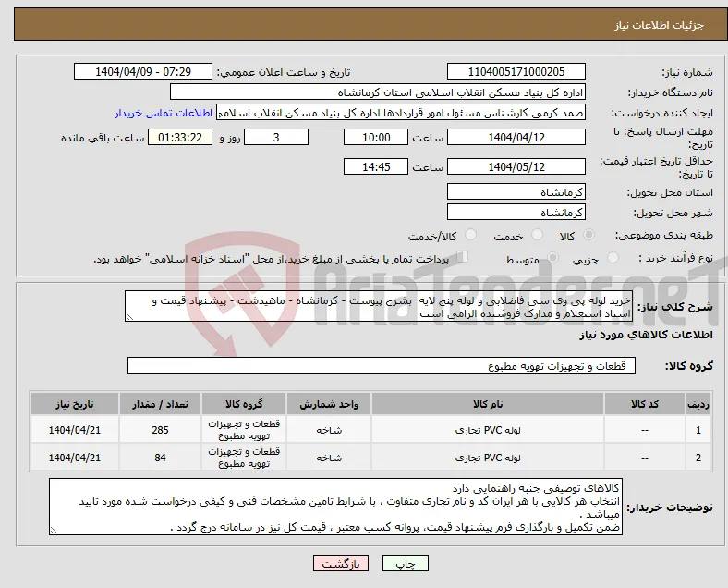
Task: Click the ردیف column header
Action: [698, 404]
